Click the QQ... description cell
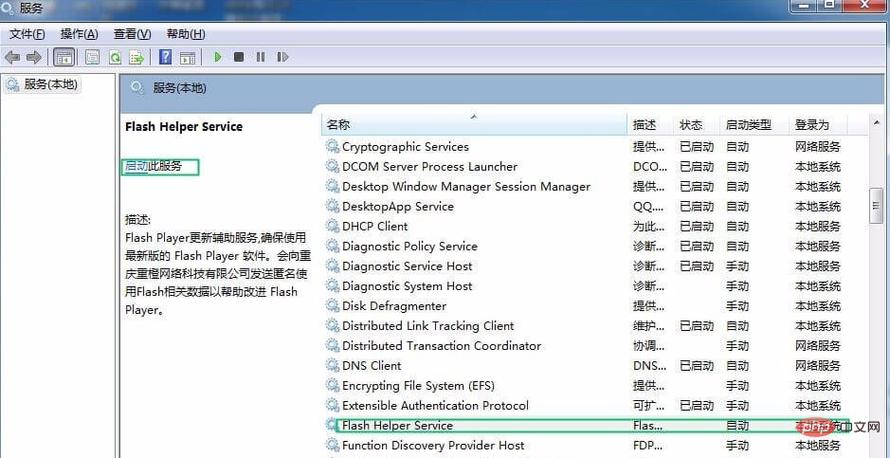 point(649,207)
